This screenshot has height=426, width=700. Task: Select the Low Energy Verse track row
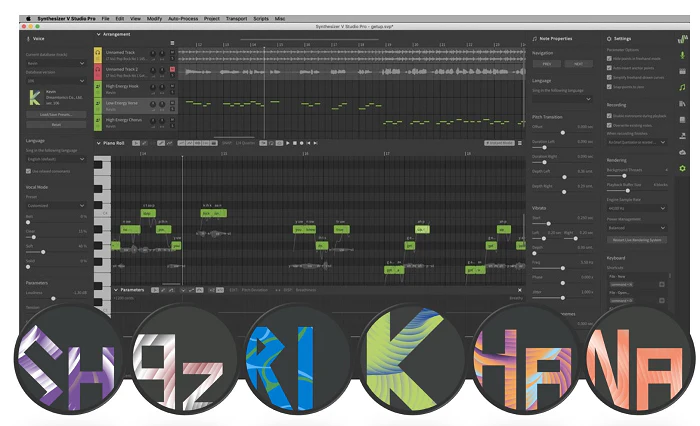pos(135,106)
